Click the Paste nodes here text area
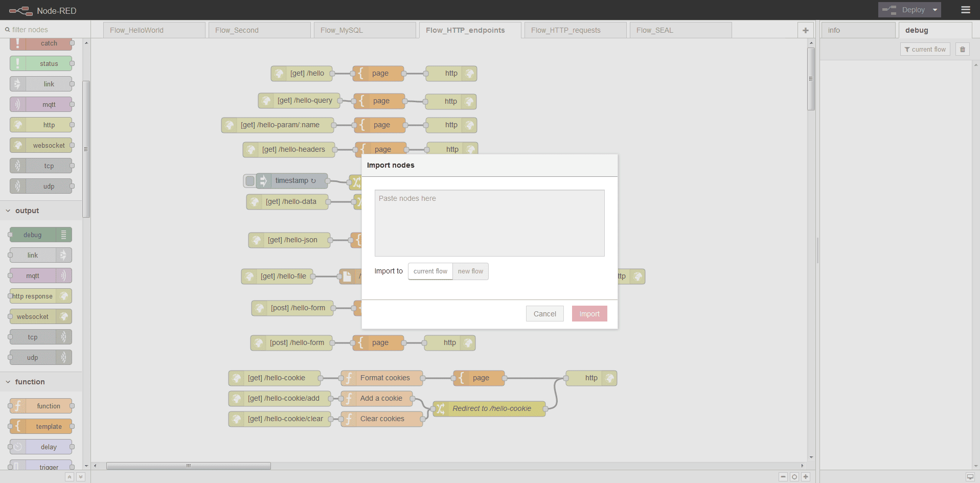The width and height of the screenshot is (980, 483). pyautogui.click(x=489, y=223)
